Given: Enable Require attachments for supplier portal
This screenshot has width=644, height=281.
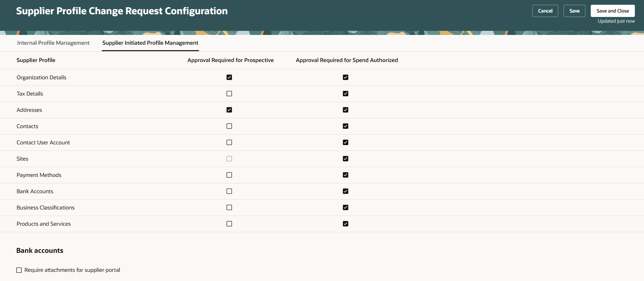Looking at the screenshot, I should click(19, 270).
